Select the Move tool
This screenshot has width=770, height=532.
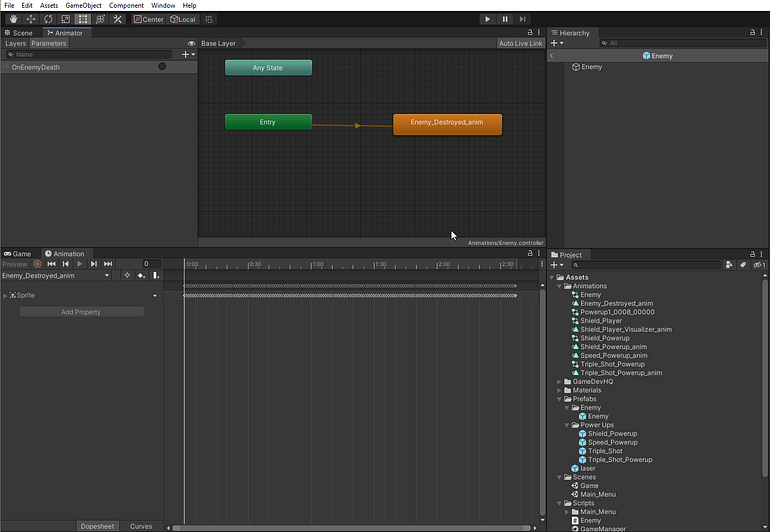[x=30, y=19]
